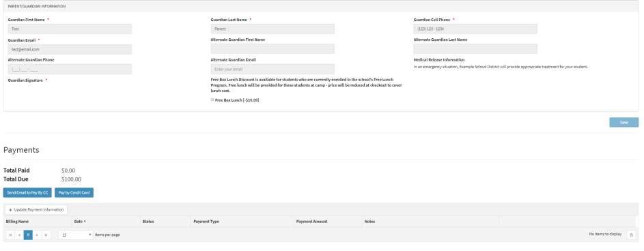Sort payments by Payment Type column

(206, 222)
